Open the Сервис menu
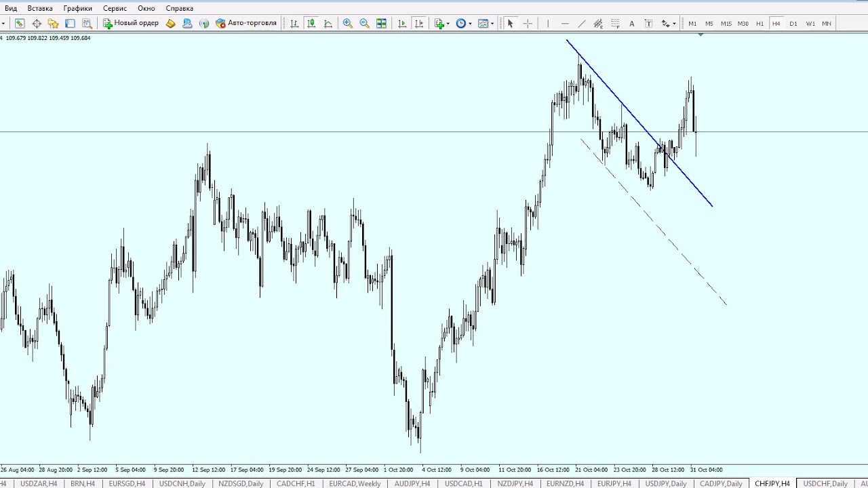This screenshot has width=868, height=488. tap(115, 8)
